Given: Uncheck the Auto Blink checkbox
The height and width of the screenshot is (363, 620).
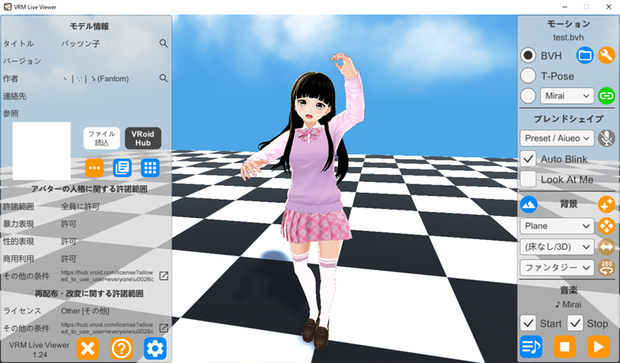Looking at the screenshot, I should pos(528,159).
